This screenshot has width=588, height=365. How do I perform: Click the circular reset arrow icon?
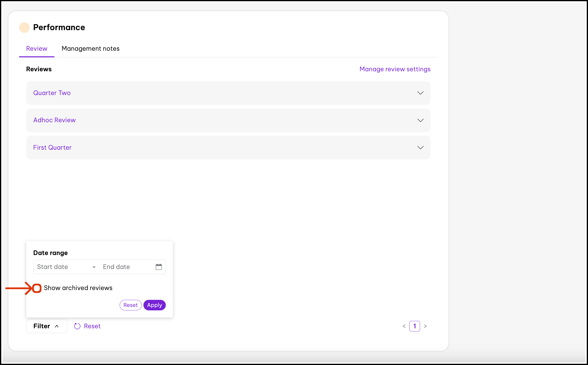[77, 326]
